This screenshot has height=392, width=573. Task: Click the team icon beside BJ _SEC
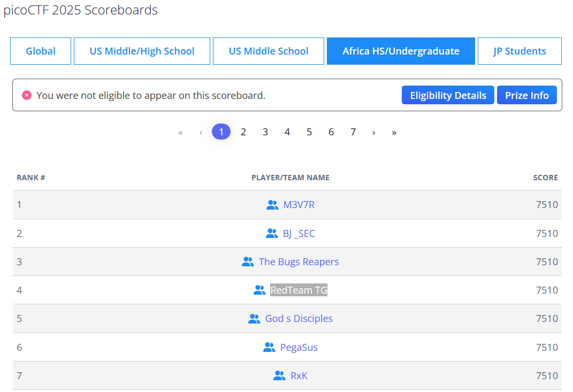tap(272, 234)
